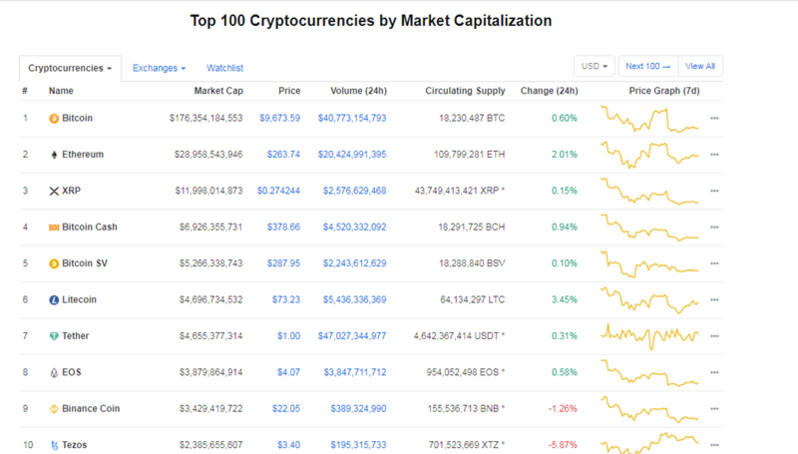Click the Litecoin logo icon
Viewport: 798px width, 454px height.
pos(54,300)
